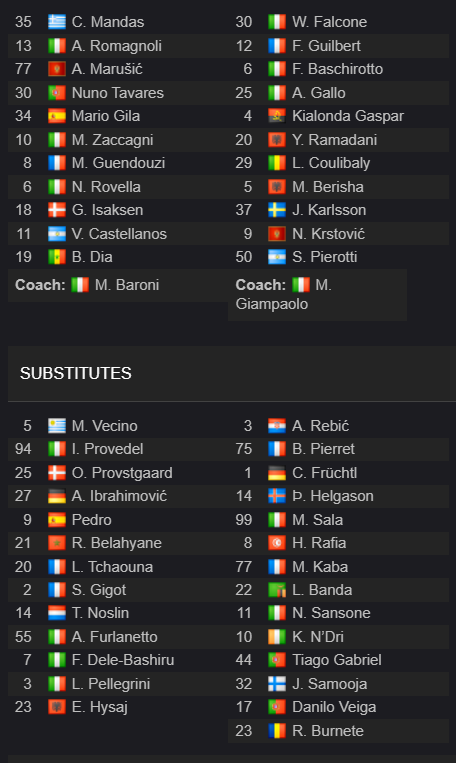Open N. Krstović player profile
456x763 pixels.
click(328, 234)
